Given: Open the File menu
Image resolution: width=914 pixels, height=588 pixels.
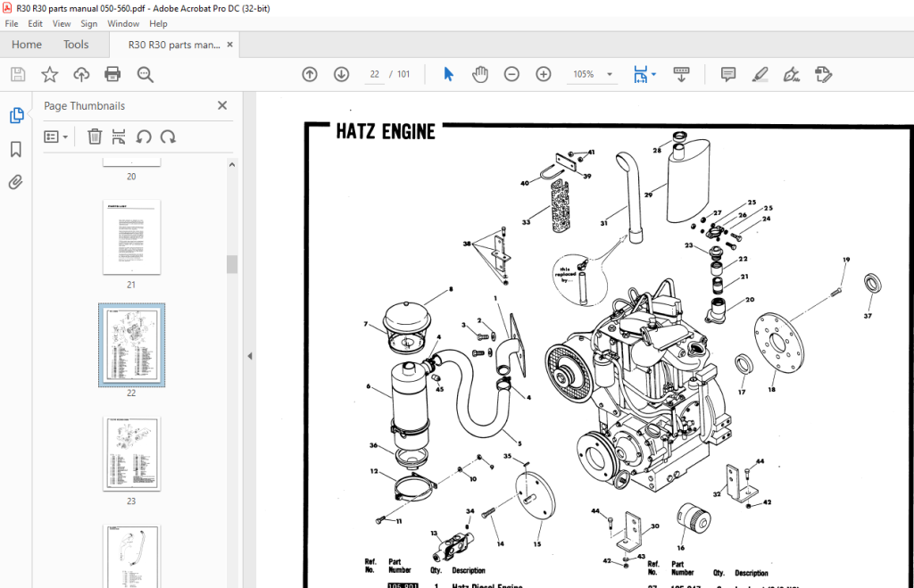Looking at the screenshot, I should coord(12,24).
